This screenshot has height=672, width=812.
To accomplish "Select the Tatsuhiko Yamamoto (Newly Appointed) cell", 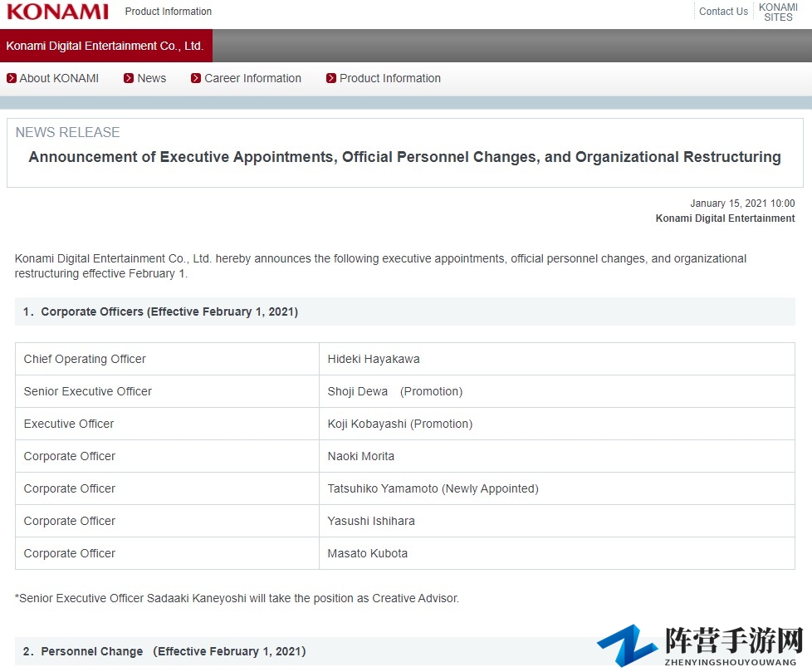I will point(557,488).
